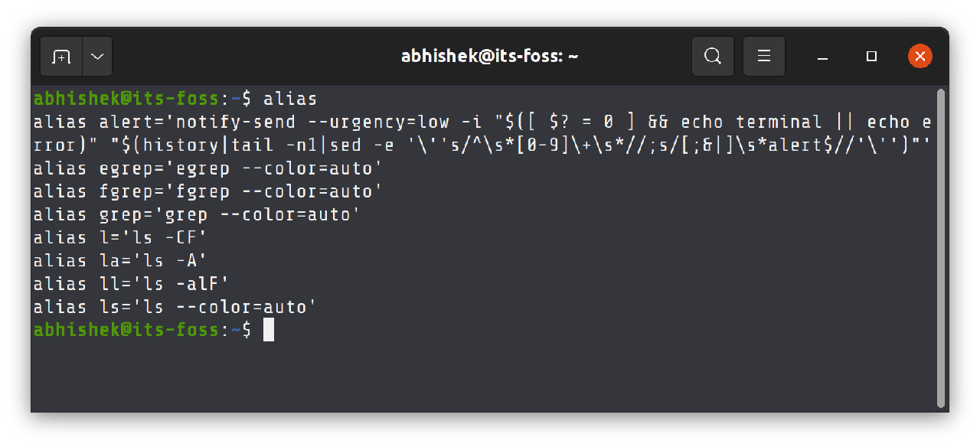
Task: Click the window title abhishek@its-foss: ~
Action: click(x=489, y=57)
